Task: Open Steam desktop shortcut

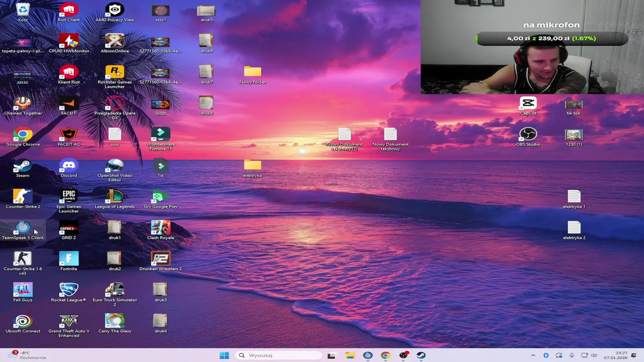Action: (x=23, y=169)
